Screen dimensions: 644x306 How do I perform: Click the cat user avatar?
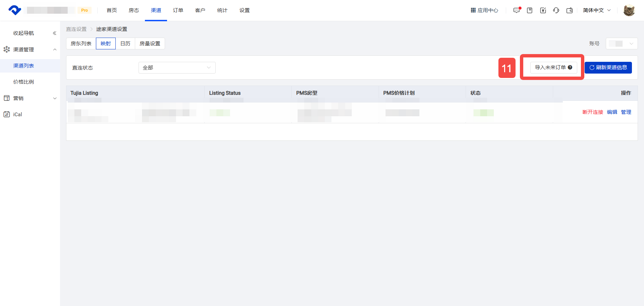pyautogui.click(x=629, y=10)
